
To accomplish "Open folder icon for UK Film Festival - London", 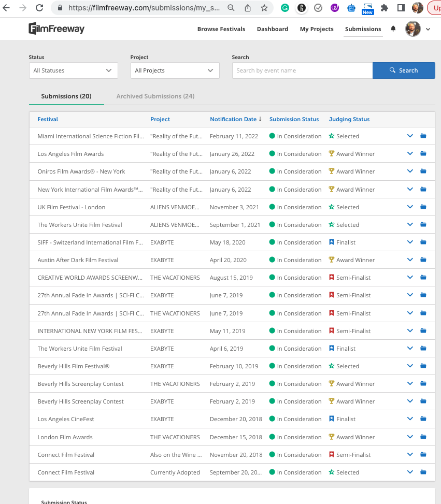I will [423, 207].
